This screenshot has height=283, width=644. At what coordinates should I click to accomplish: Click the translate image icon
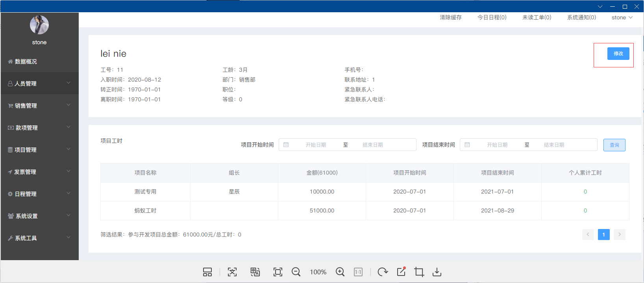coord(255,272)
